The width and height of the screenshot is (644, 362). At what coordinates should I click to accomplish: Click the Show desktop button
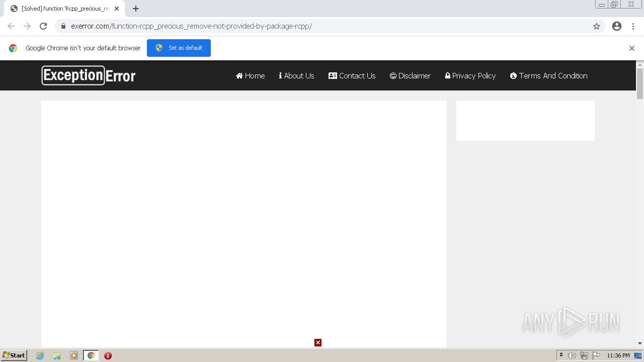pos(638,355)
